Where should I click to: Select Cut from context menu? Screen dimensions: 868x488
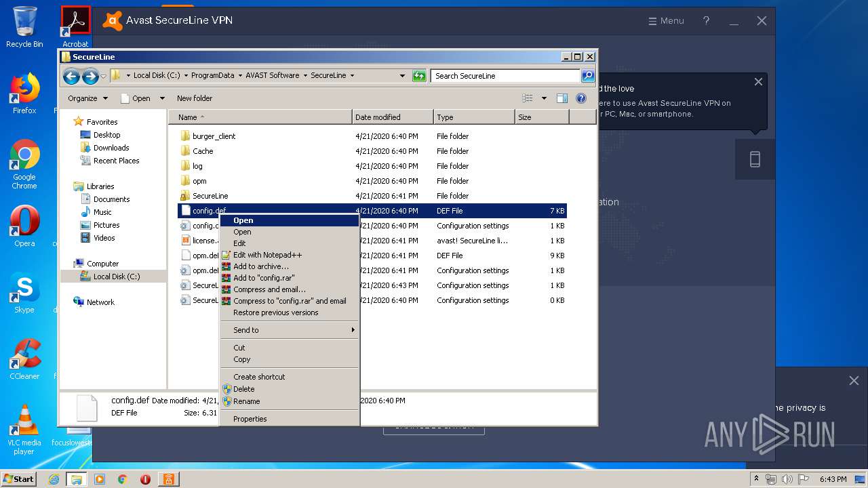290,348
